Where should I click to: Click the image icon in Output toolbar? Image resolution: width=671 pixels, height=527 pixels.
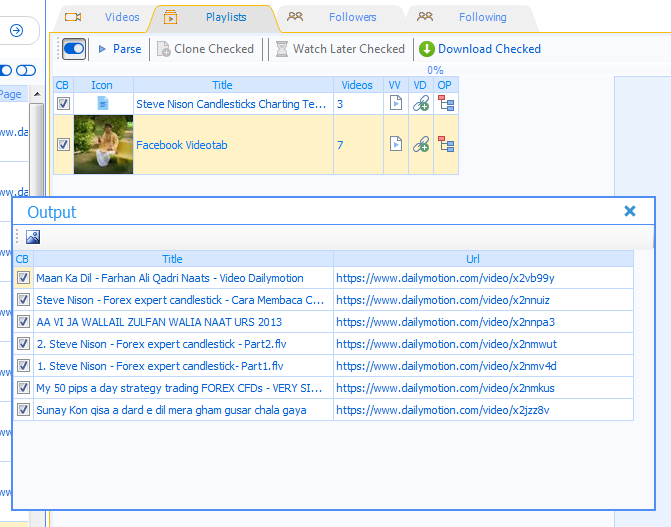[33, 237]
